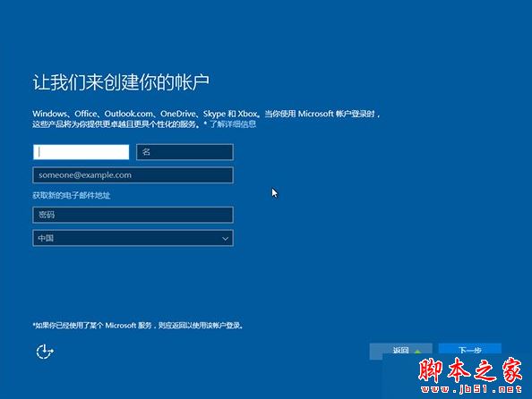Follow the 了解详细信息 link
The image size is (532, 399).
pos(233,124)
